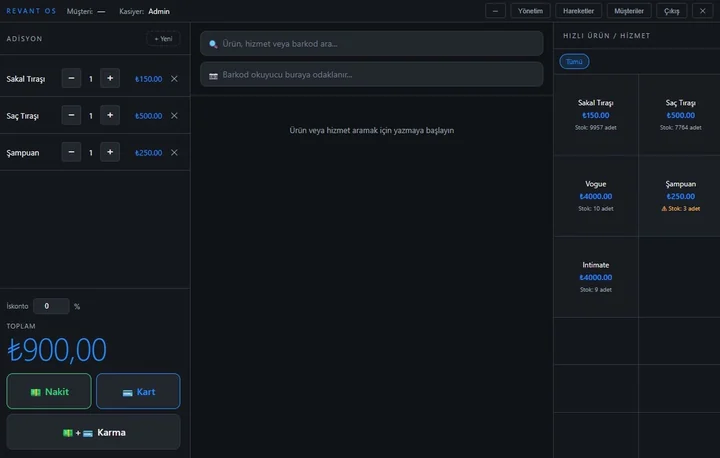Focus the barcode reader input field
Image resolution: width=720 pixels, height=458 pixels.
click(371, 74)
